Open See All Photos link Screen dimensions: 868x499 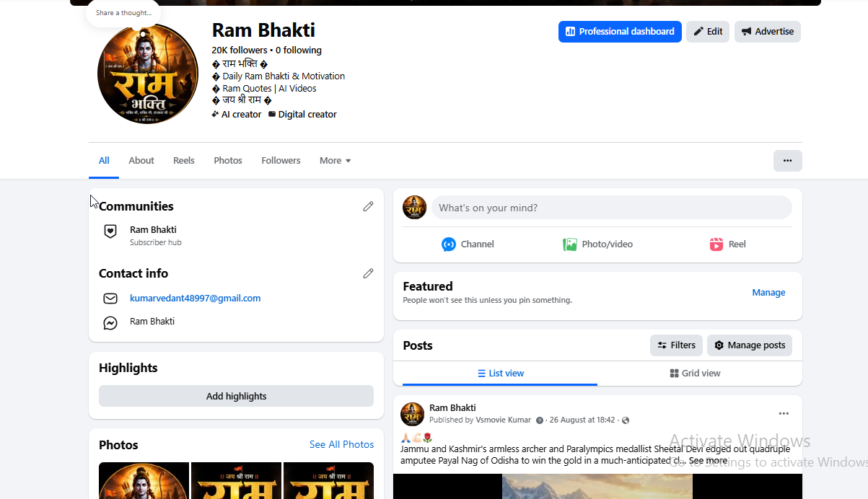pyautogui.click(x=341, y=444)
